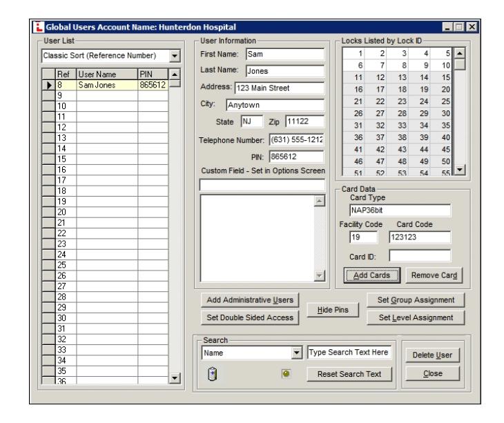Open the Classic Sort dropdown arrow

point(174,56)
